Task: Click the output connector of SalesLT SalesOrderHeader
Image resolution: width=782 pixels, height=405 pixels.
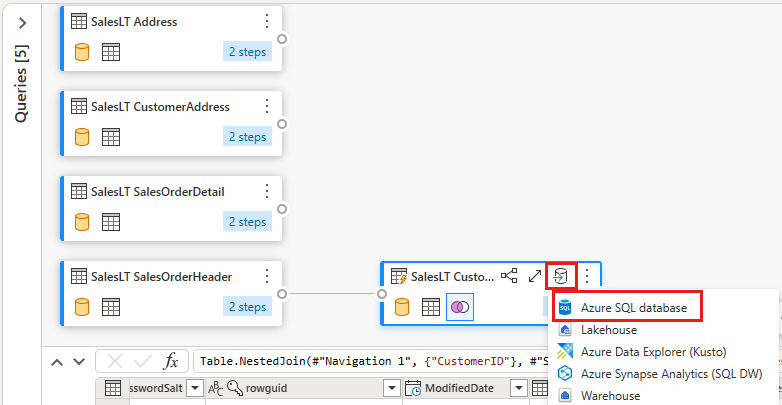Action: pyautogui.click(x=282, y=294)
